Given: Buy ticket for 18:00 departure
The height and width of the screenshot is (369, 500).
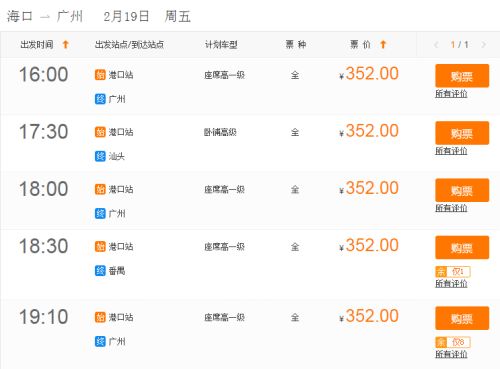Looking at the screenshot, I should tap(462, 190).
